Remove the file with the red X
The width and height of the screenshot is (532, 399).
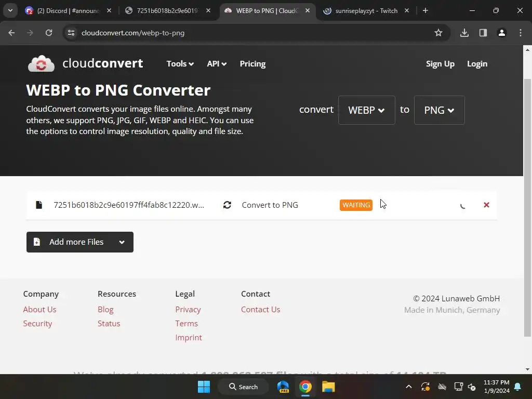coord(486,205)
